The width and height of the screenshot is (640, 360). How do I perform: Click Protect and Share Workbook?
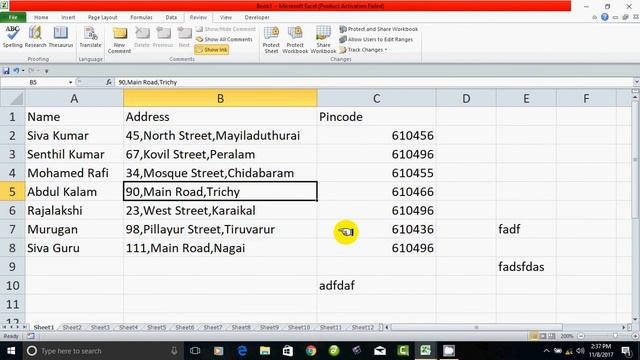pyautogui.click(x=379, y=29)
